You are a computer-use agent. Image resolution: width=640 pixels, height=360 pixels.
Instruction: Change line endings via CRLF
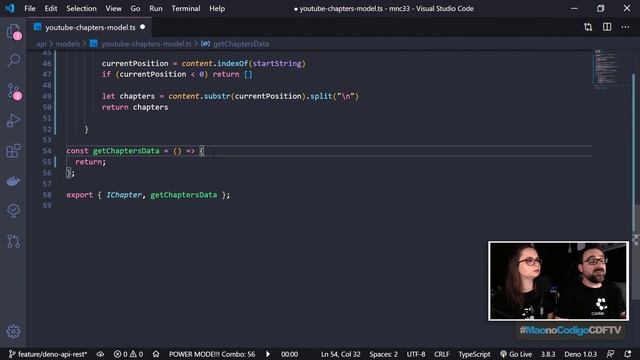442,354
